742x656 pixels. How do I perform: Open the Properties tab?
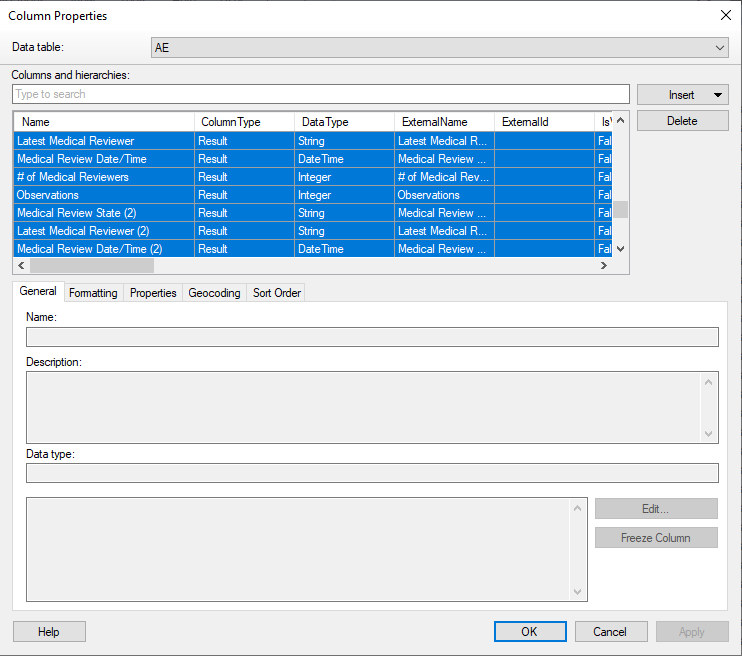[x=153, y=293]
